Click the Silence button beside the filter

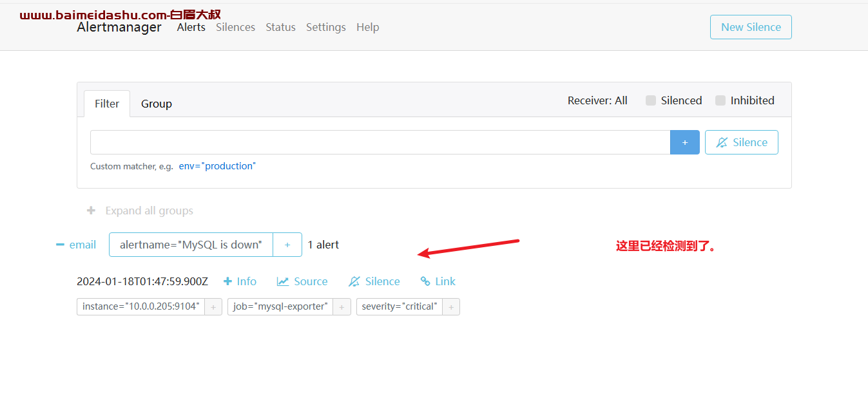742,142
